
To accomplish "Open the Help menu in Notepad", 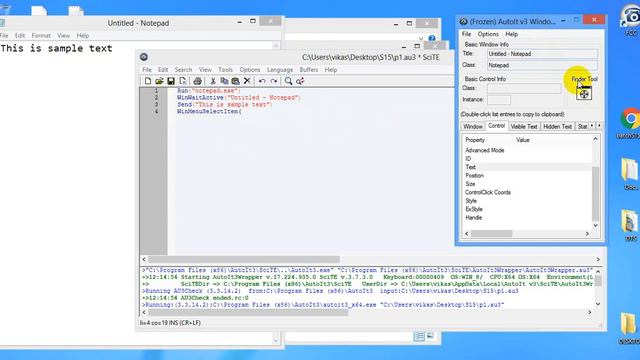I will click(83, 36).
